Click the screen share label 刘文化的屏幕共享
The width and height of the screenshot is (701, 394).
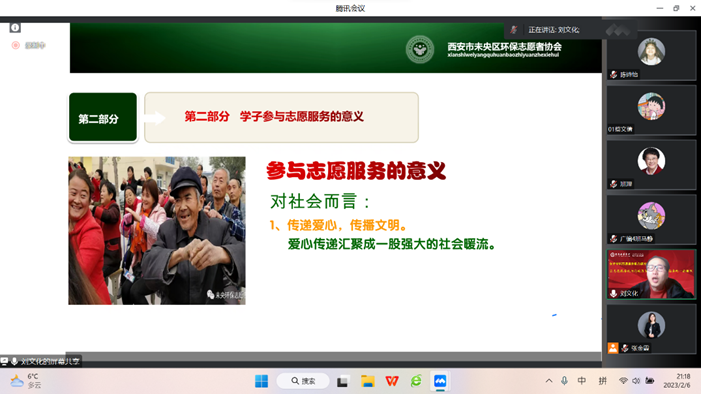coord(50,361)
